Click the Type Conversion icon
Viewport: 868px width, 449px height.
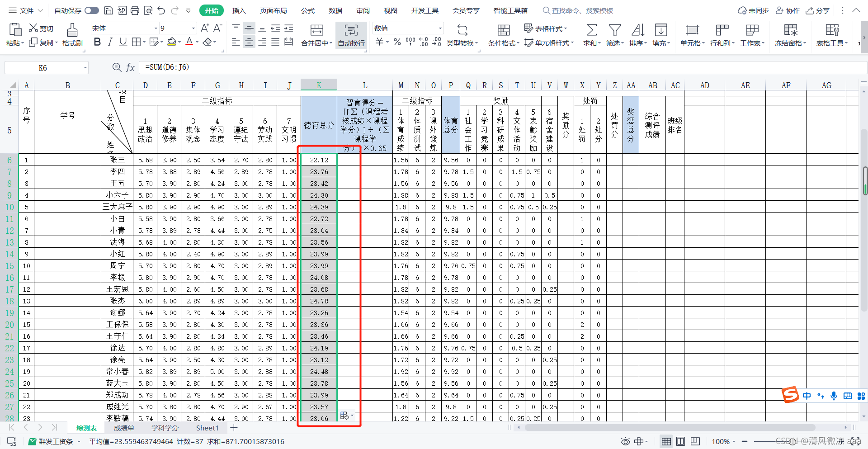point(462,30)
